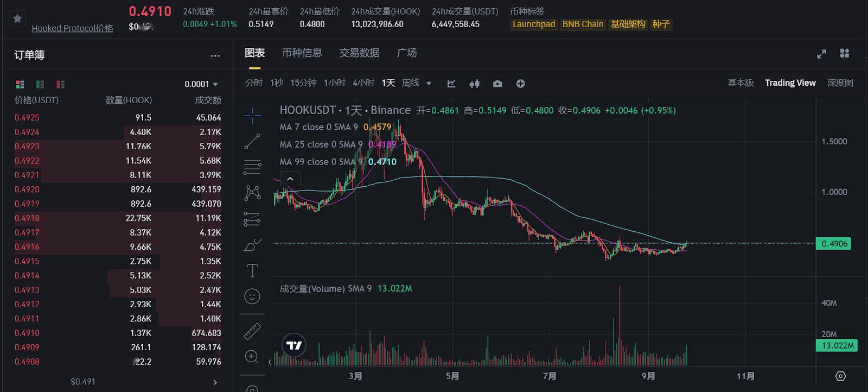Select 4小时 interval
The image size is (868, 392).
363,83
